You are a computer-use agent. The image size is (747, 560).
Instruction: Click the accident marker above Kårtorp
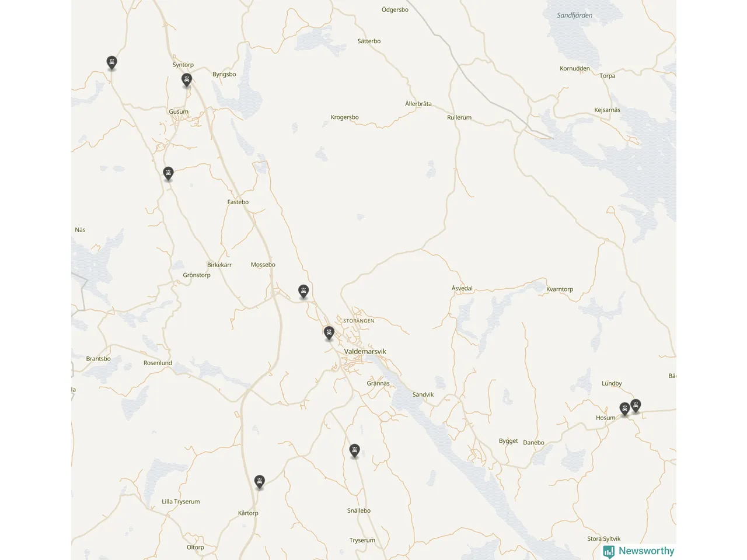[x=260, y=482]
